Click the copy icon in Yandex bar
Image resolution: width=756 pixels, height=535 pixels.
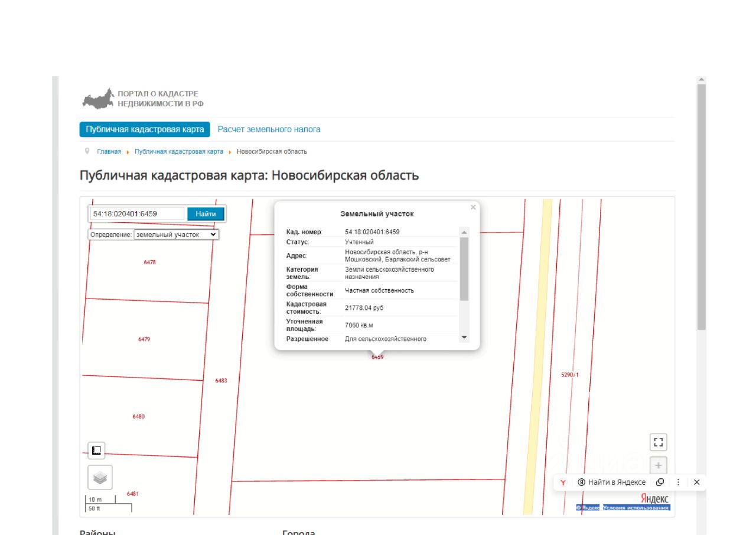click(660, 482)
